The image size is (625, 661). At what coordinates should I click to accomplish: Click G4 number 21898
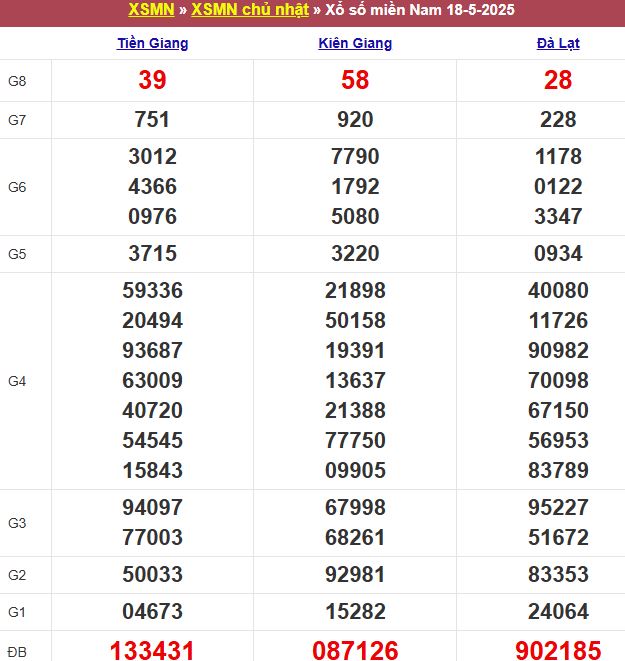[x=355, y=290]
